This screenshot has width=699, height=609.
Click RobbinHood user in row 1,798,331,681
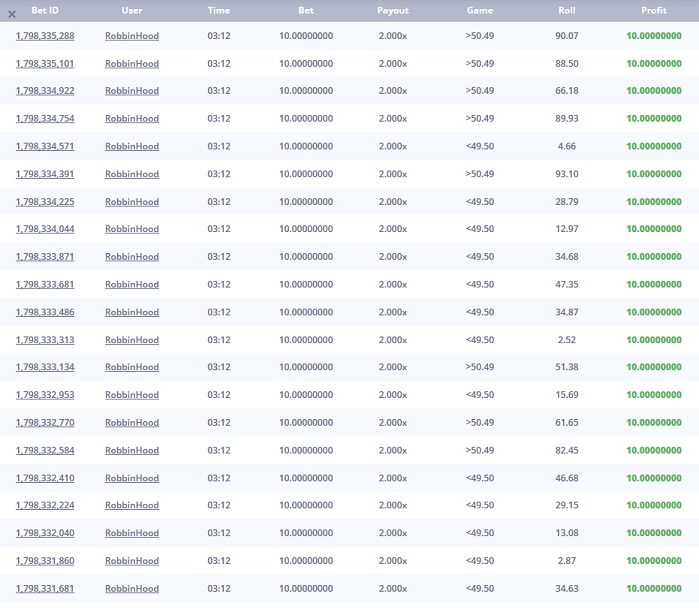(x=132, y=588)
